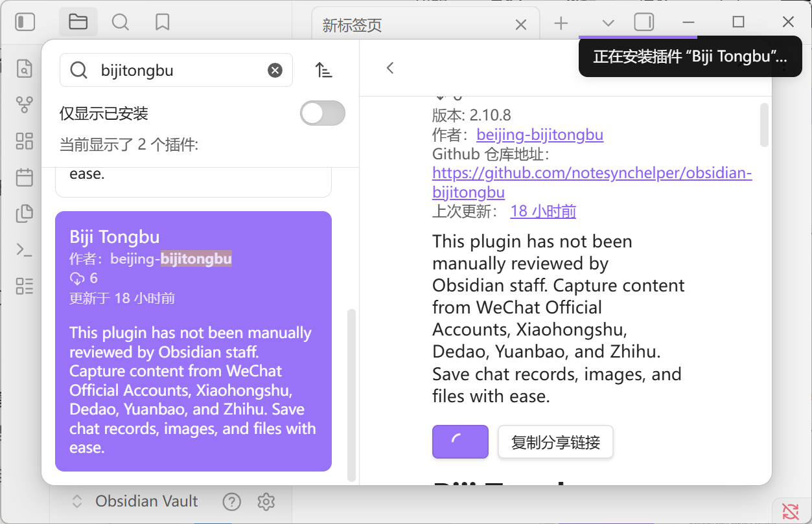Minimize the Obsidian window
The image size is (812, 524).
click(x=688, y=22)
